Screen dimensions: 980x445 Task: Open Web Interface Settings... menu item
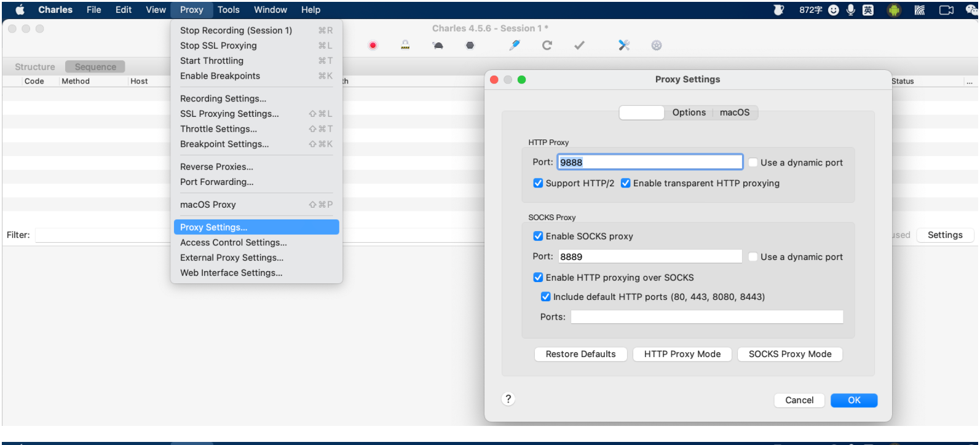256,273
